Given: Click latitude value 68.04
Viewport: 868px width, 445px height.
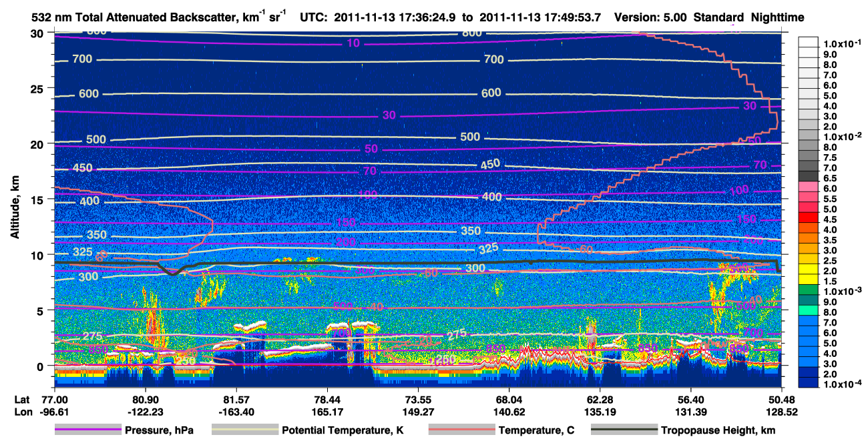Looking at the screenshot, I should [x=509, y=399].
